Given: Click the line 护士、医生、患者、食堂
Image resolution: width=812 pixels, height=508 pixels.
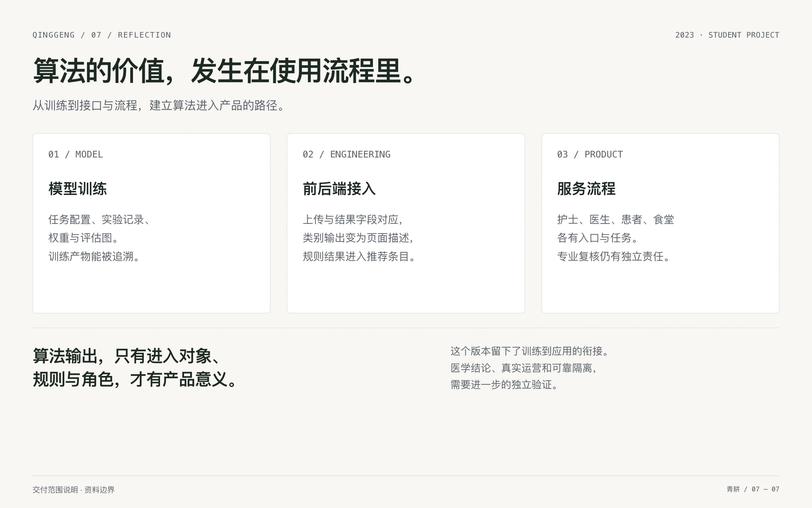Looking at the screenshot, I should click(x=615, y=219).
